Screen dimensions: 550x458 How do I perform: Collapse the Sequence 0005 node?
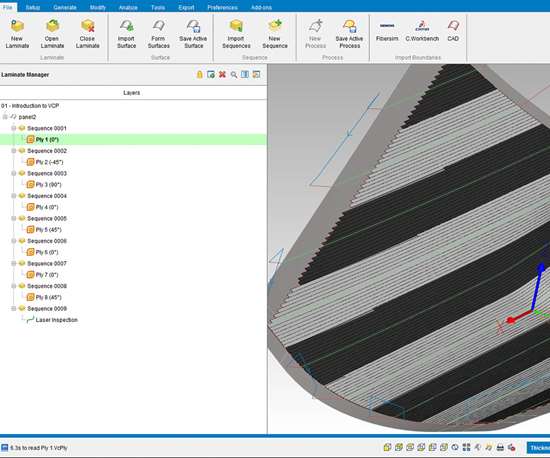point(14,218)
